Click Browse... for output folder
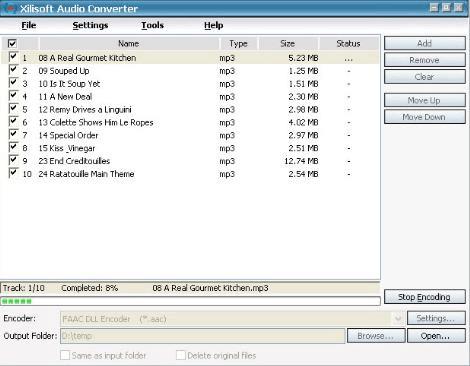 tap(376, 336)
